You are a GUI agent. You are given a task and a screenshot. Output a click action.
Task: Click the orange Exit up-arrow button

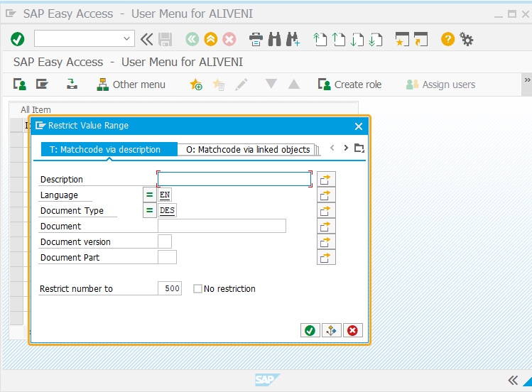[211, 39]
